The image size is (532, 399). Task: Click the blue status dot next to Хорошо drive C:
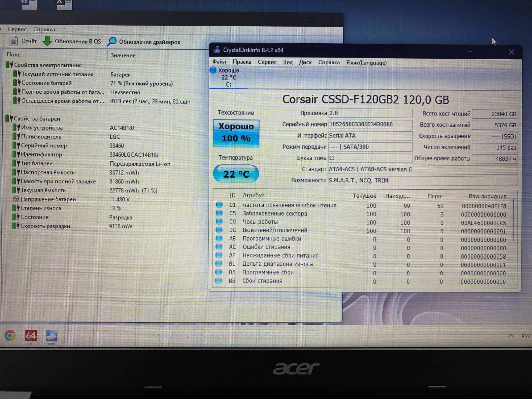pyautogui.click(x=213, y=70)
